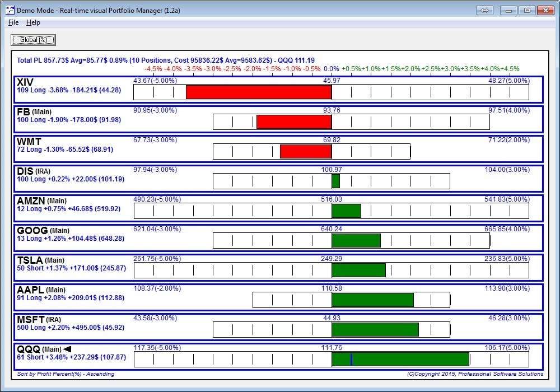Click '500 Long +2.20% +495.00$ (45.92)' text
Screen dimensions: 560x392
coord(71,327)
